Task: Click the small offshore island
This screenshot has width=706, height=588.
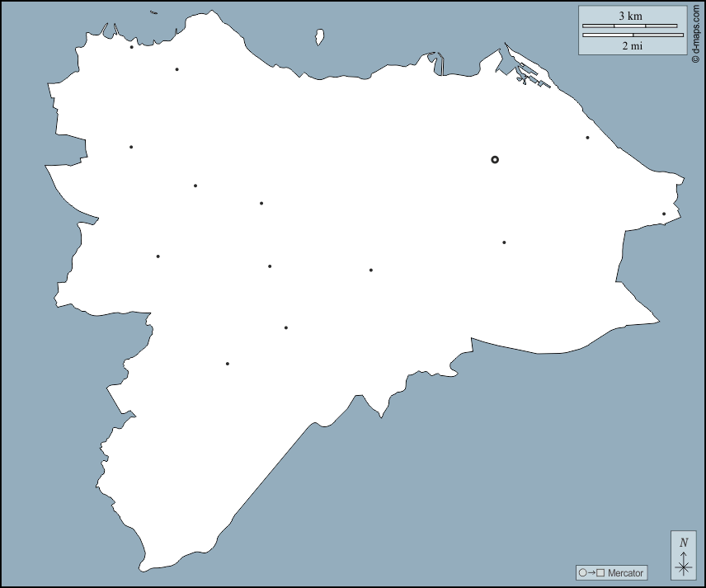Action: pos(319,37)
